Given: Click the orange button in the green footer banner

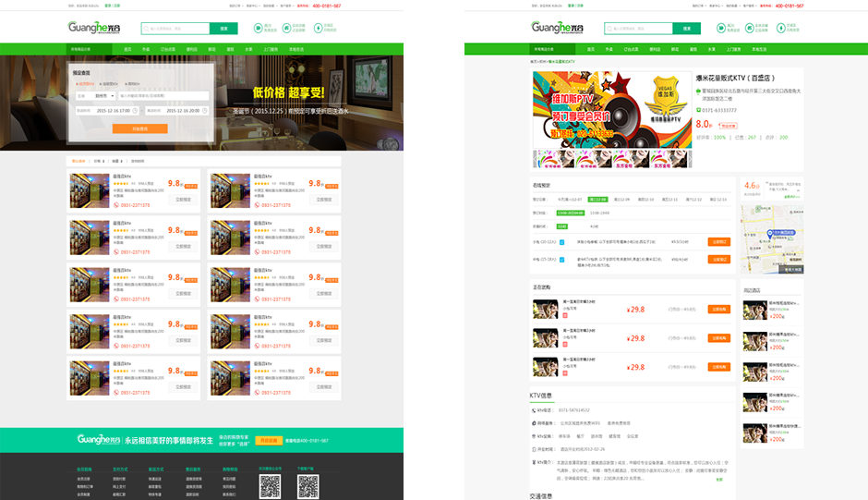Looking at the screenshot, I should pyautogui.click(x=269, y=441).
